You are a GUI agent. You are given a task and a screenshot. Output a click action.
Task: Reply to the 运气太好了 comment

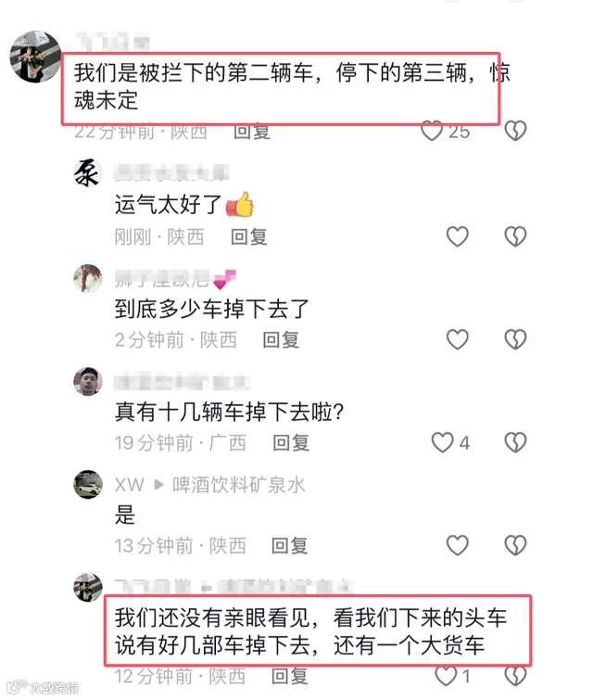[249, 236]
